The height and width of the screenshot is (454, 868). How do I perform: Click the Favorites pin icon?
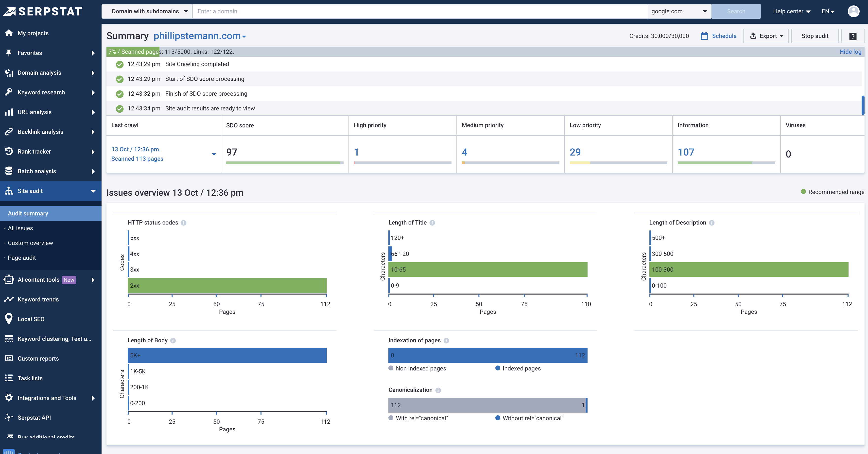[9, 52]
